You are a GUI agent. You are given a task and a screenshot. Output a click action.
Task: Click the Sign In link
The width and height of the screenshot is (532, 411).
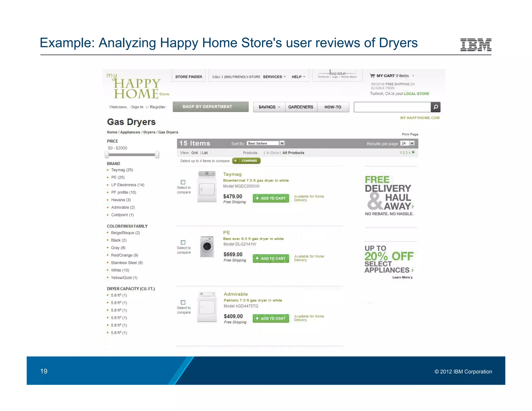137,107
